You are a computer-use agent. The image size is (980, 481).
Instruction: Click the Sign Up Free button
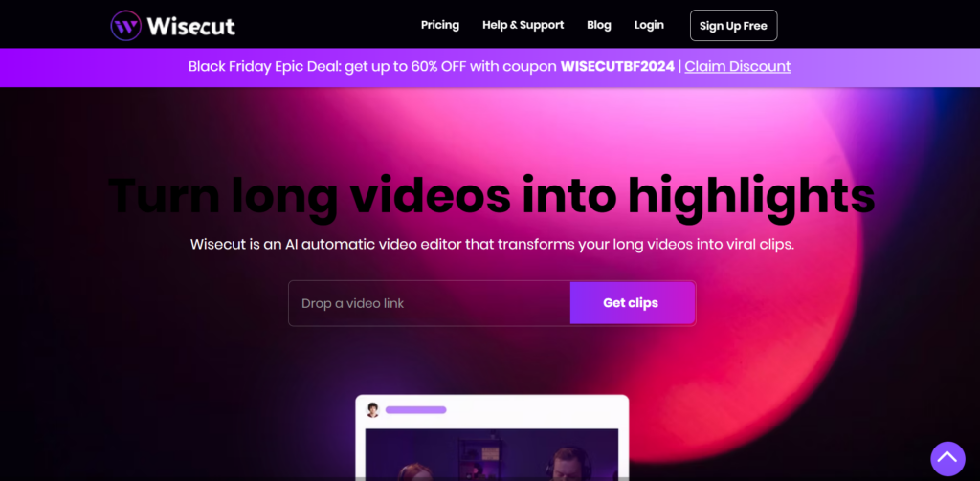tap(733, 26)
